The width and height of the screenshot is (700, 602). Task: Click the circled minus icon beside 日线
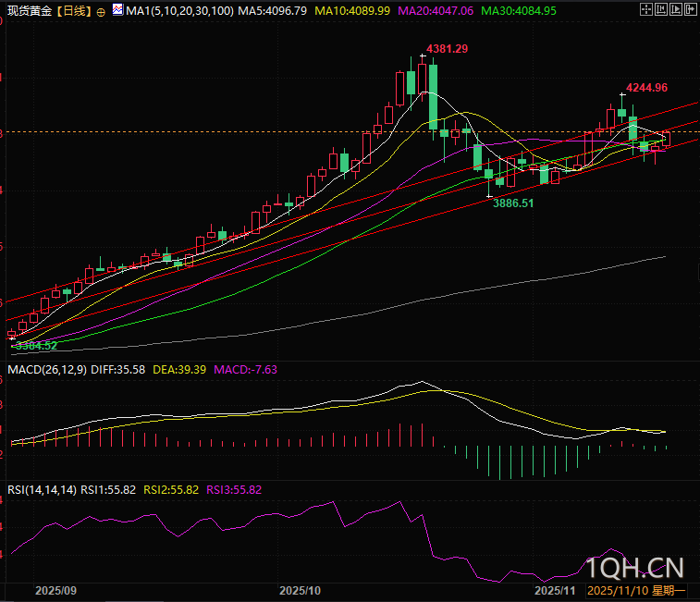101,12
